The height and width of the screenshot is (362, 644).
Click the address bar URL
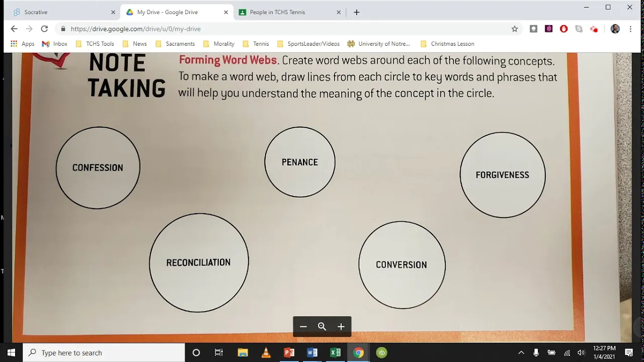coord(136,29)
